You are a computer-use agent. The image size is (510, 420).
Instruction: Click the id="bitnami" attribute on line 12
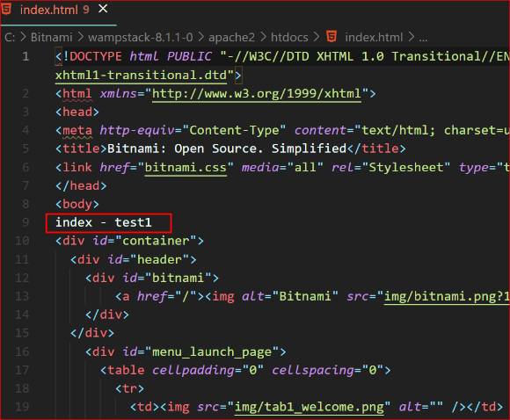point(167,278)
